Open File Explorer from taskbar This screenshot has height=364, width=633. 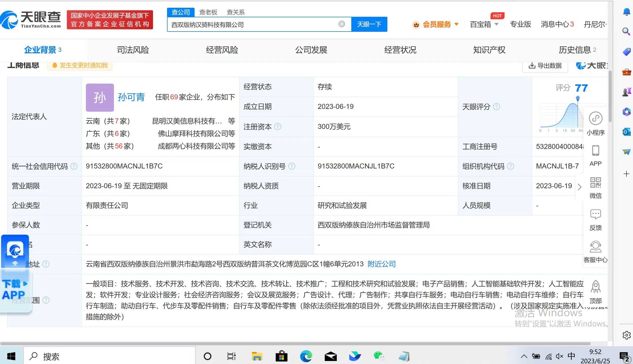pos(257,356)
